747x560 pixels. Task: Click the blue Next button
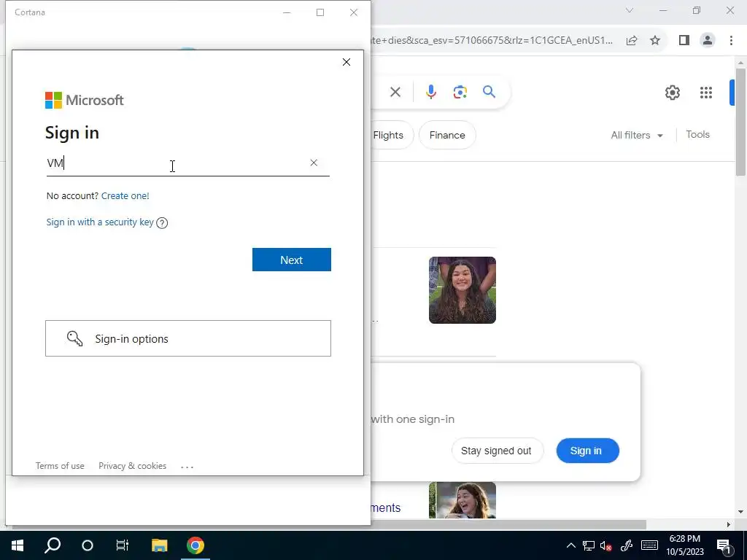coord(292,260)
